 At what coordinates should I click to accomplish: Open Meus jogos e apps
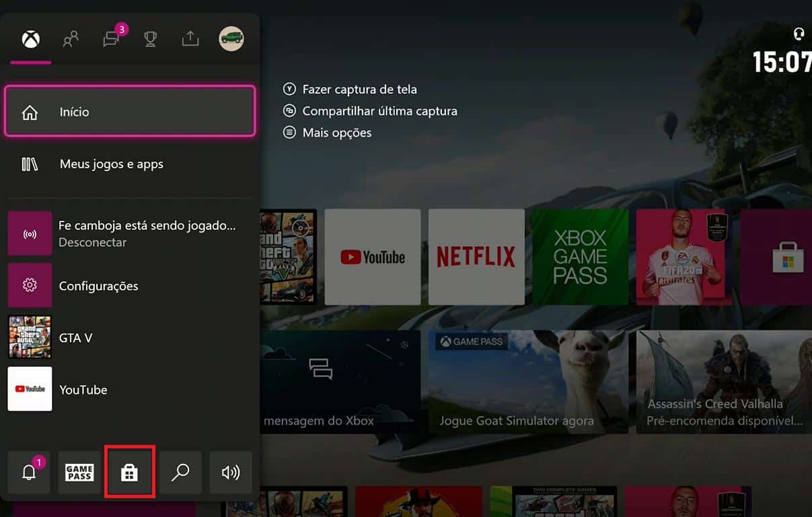130,164
